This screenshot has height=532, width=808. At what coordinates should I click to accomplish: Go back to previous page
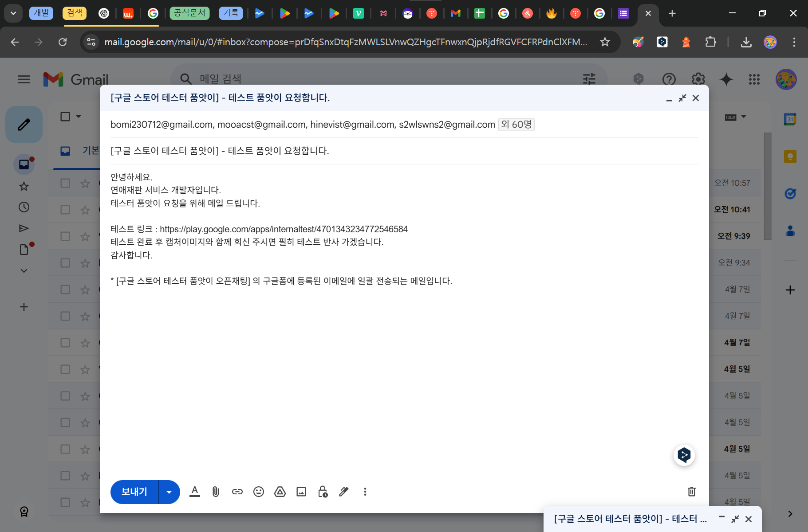(15, 42)
